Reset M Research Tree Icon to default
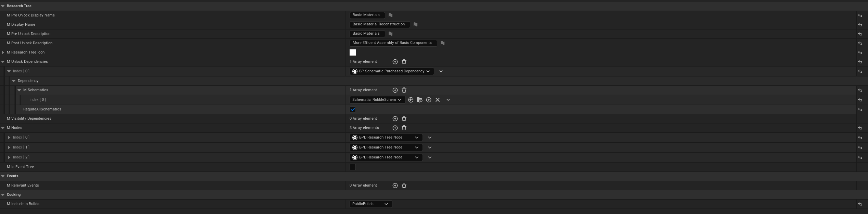This screenshot has height=214, width=868. coord(860,52)
